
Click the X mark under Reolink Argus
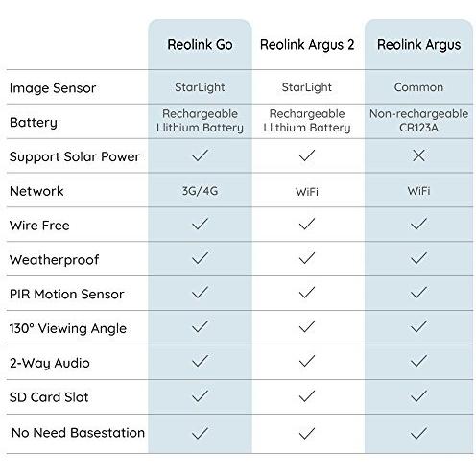click(418, 155)
